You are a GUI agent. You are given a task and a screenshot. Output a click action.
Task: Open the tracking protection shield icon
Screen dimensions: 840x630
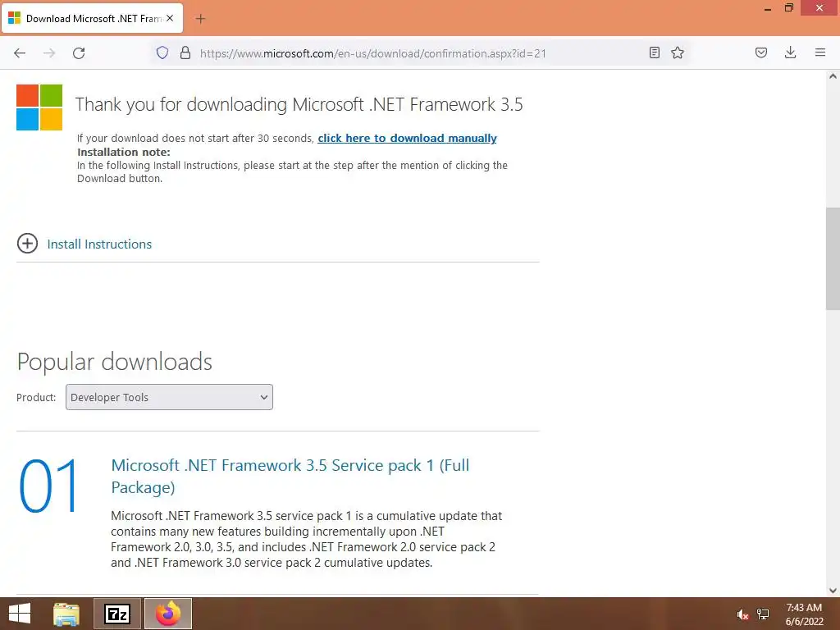click(162, 53)
